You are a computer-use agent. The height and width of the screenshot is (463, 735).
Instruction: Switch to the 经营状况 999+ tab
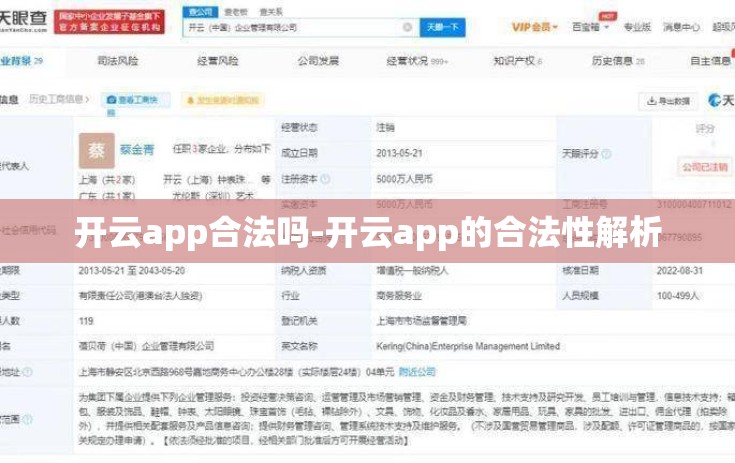[417, 61]
